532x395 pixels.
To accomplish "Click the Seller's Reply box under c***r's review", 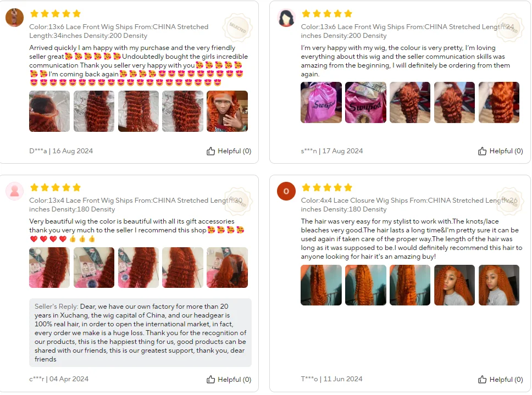I will (141, 332).
